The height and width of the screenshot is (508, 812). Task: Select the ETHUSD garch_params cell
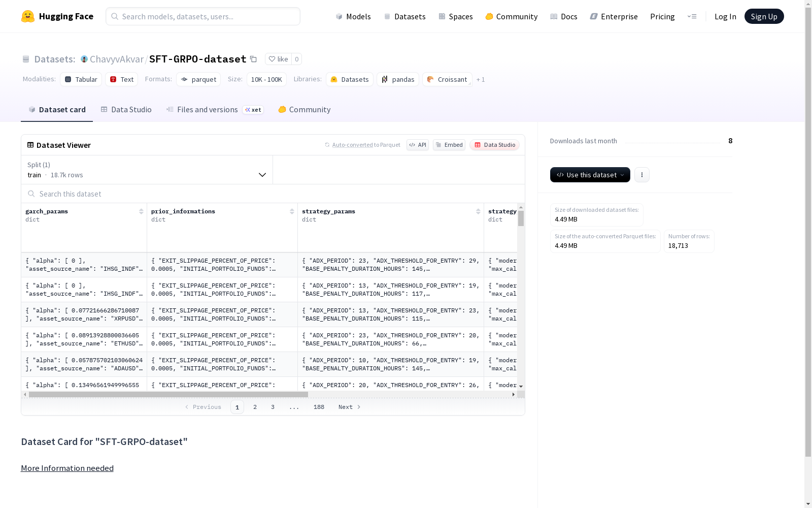[x=84, y=339]
